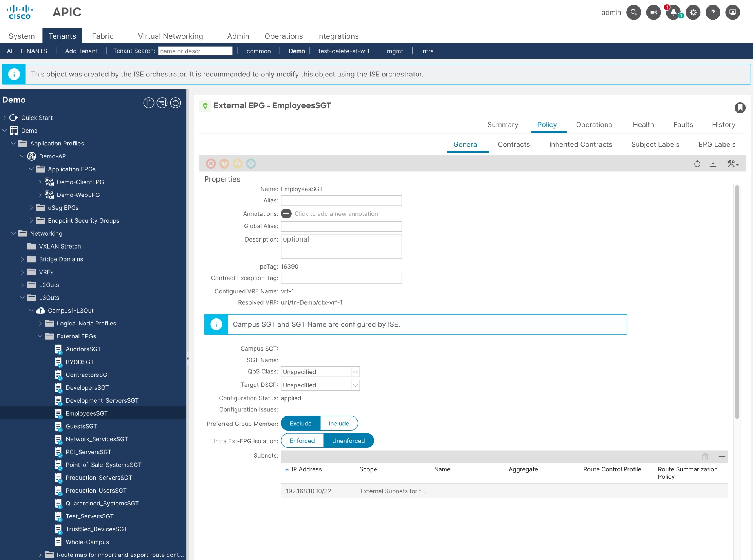Image resolution: width=753 pixels, height=560 pixels.
Task: Open the Target DSCP dropdown
Action: [x=355, y=385]
